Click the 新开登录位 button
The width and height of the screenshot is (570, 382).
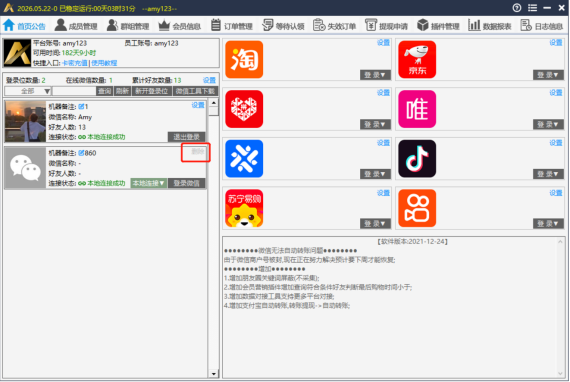tap(151, 91)
